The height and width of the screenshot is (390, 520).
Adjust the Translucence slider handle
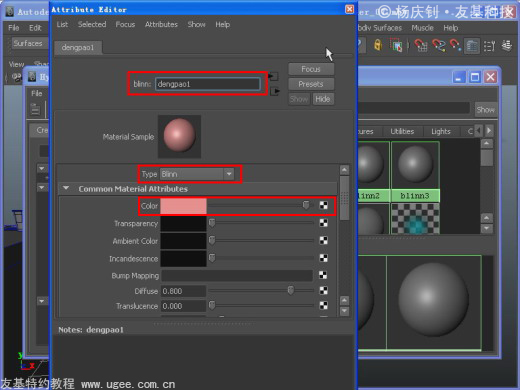(212, 305)
